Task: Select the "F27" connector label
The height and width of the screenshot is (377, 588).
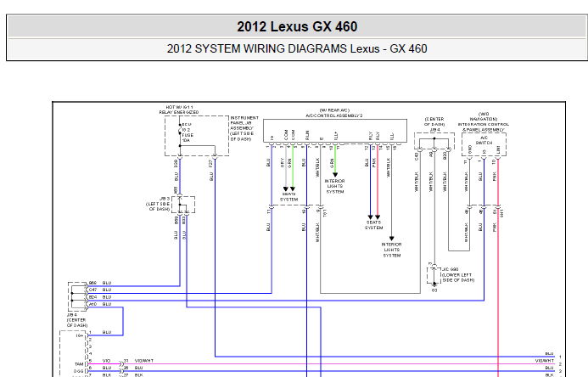Action: tap(211, 164)
